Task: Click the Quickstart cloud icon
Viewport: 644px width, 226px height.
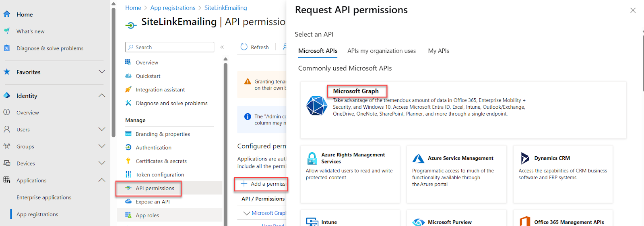Action: click(128, 76)
